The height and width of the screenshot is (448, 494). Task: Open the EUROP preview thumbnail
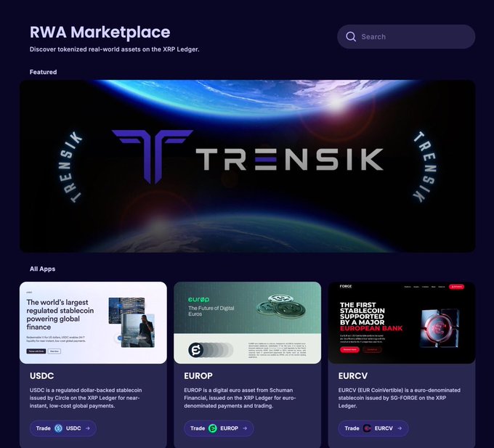(x=247, y=322)
